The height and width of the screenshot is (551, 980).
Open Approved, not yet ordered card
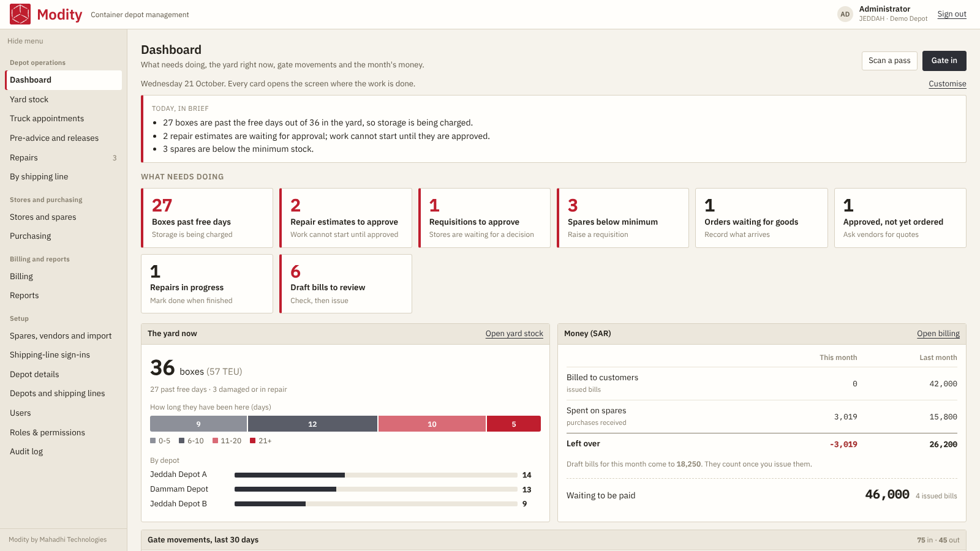coord(900,218)
